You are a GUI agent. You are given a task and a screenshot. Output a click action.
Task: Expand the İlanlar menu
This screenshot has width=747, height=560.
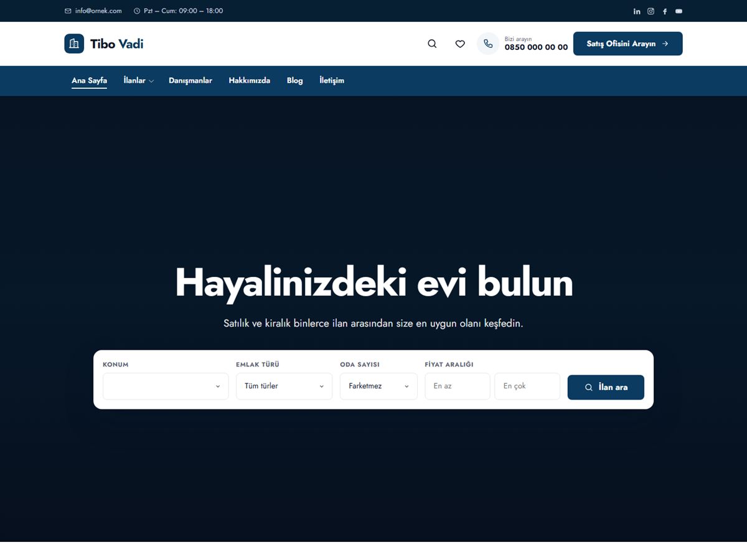(138, 80)
